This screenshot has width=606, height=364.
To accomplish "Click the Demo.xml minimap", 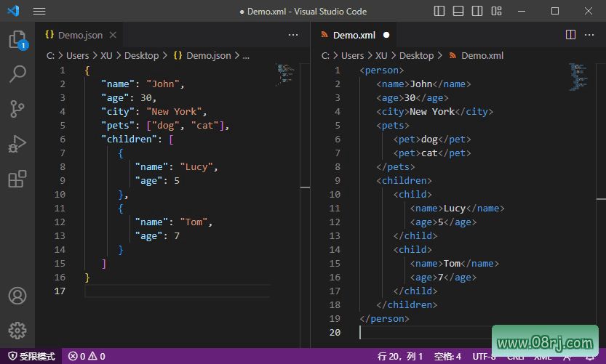I will 578,77.
